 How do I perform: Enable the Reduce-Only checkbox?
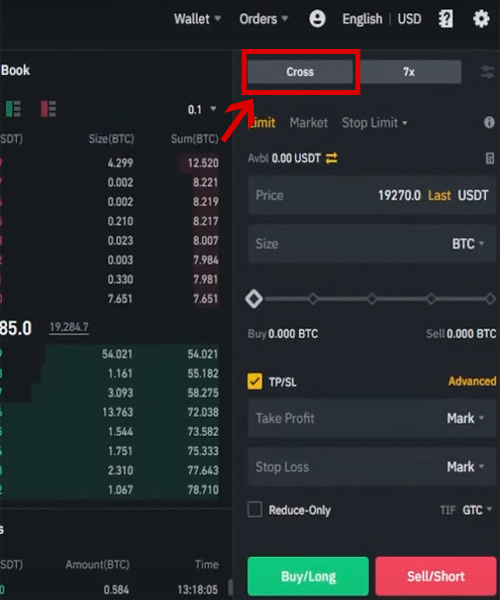pos(255,510)
